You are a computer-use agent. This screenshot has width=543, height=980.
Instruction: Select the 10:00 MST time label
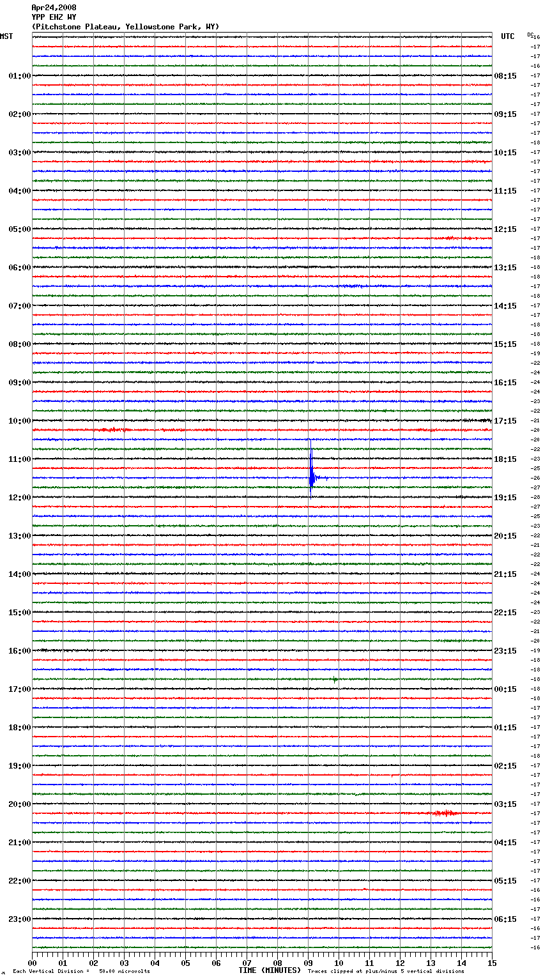(x=20, y=421)
